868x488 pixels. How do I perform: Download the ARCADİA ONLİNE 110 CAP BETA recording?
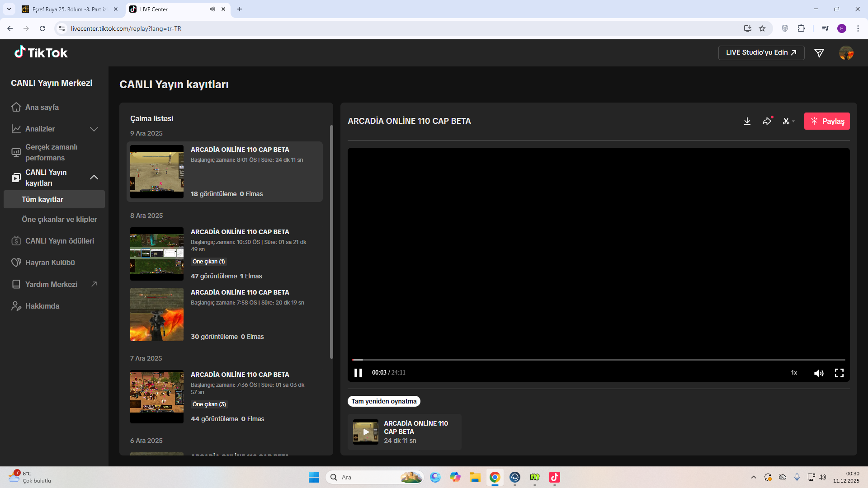coord(747,121)
